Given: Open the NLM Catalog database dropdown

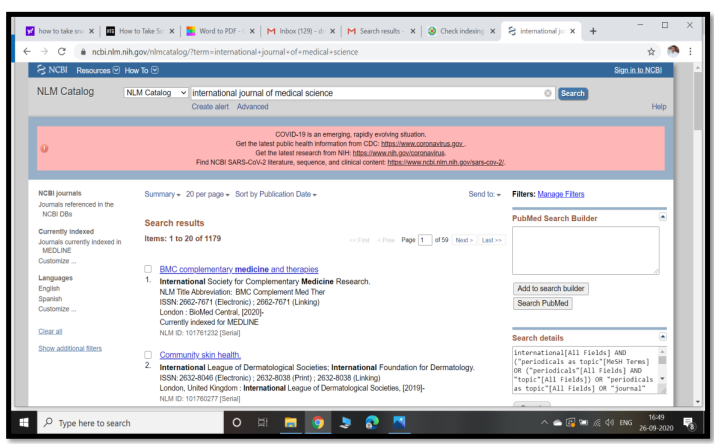Looking at the screenshot, I should [x=155, y=93].
